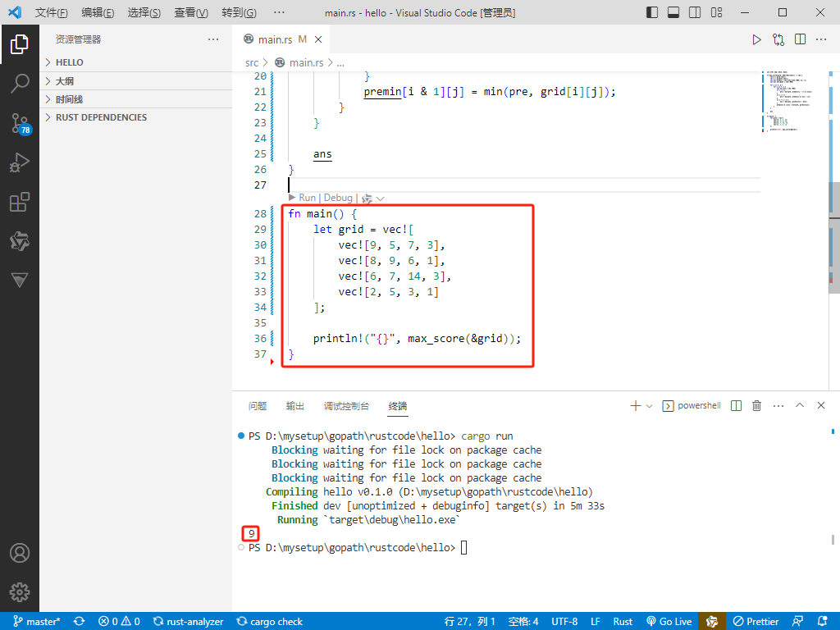The width and height of the screenshot is (840, 630).
Task: Open the 文件(F) menu
Action: pos(52,12)
